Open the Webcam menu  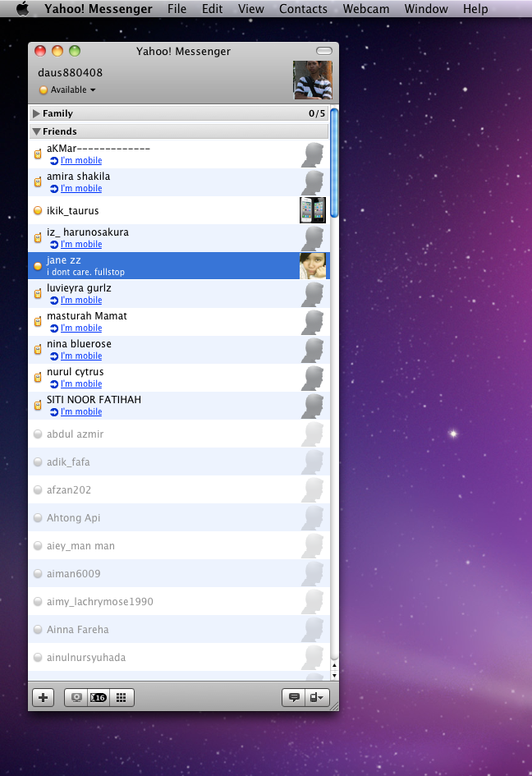(x=365, y=9)
